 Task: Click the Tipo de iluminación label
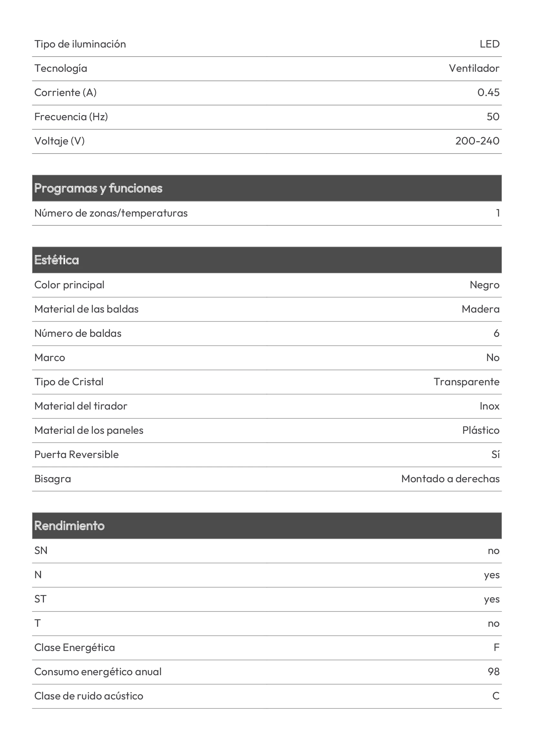[80, 44]
